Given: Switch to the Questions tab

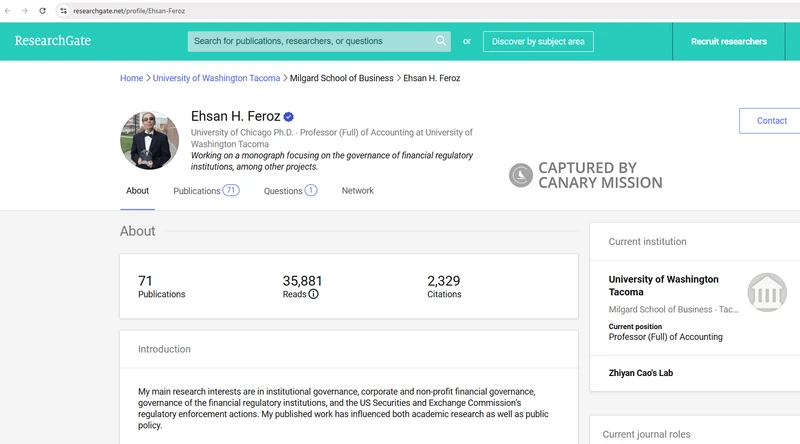Looking at the screenshot, I should click(290, 191).
